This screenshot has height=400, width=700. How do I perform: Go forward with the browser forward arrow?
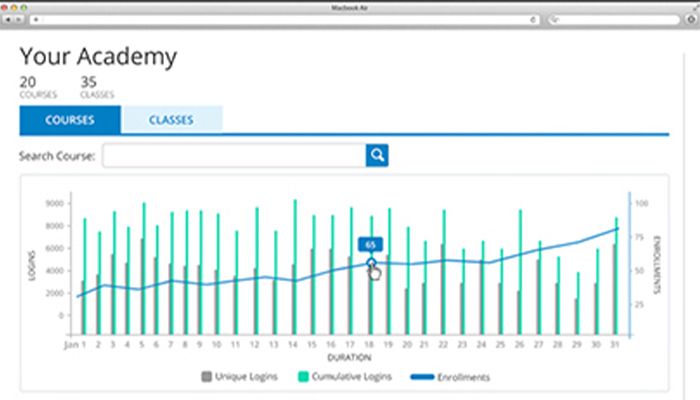point(18,20)
